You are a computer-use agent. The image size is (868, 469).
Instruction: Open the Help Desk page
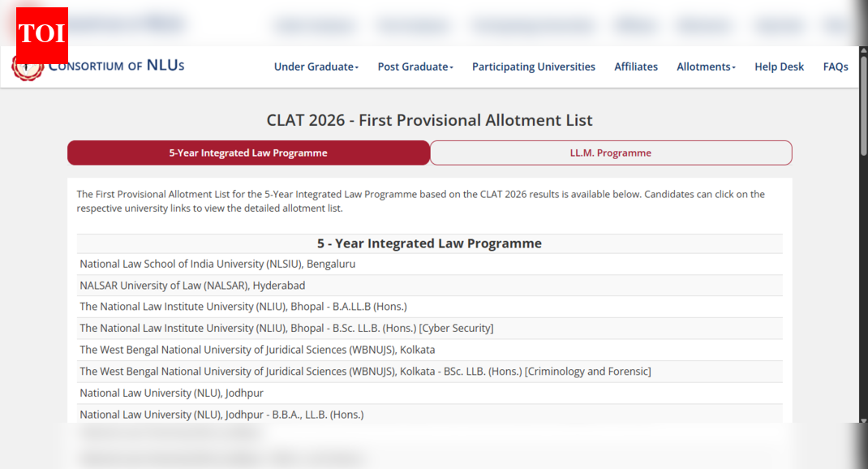779,67
